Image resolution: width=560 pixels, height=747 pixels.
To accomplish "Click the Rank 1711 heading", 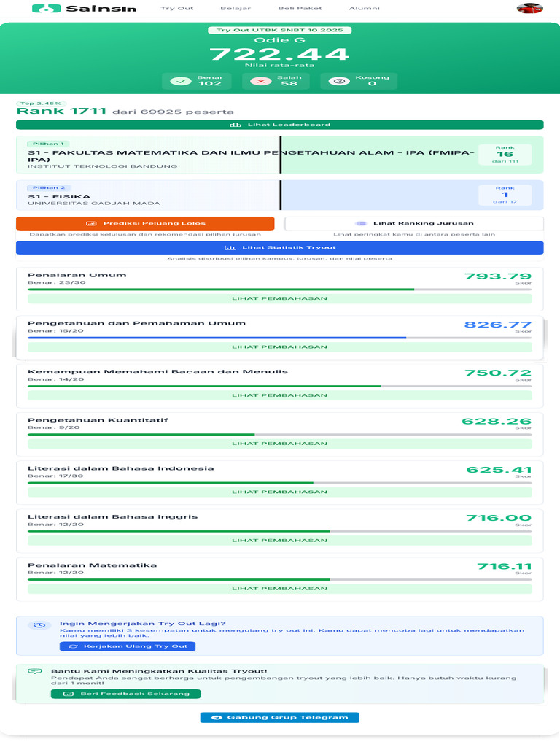I will tap(61, 111).
